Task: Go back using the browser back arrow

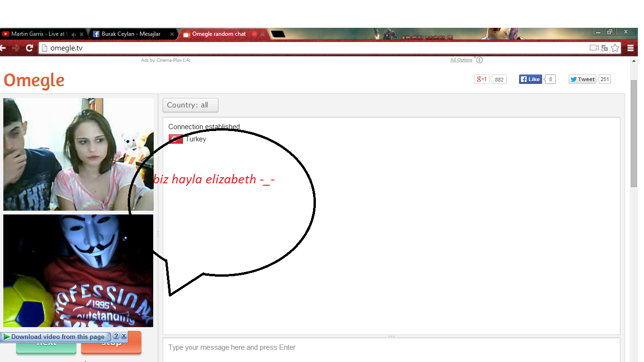Action: click(3, 48)
